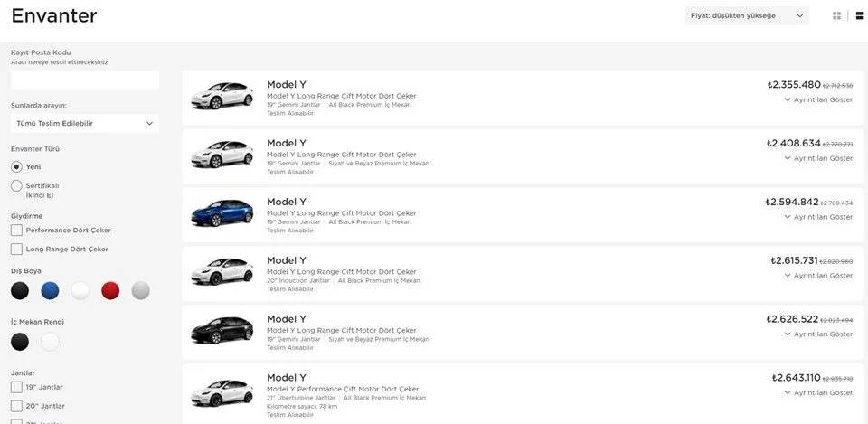Tick the 20" Jantlar checkbox

point(16,406)
